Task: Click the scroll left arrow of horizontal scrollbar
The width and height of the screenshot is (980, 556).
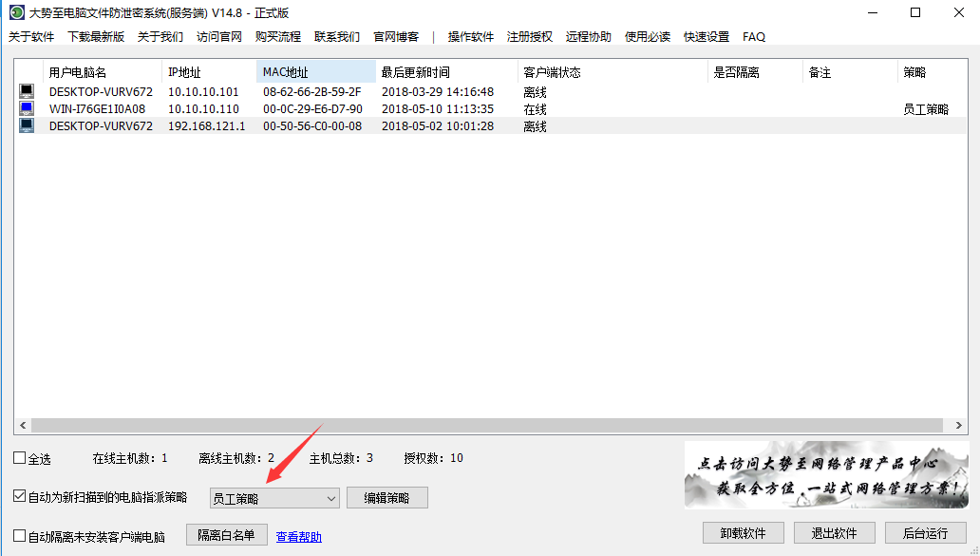Action: 22,426
